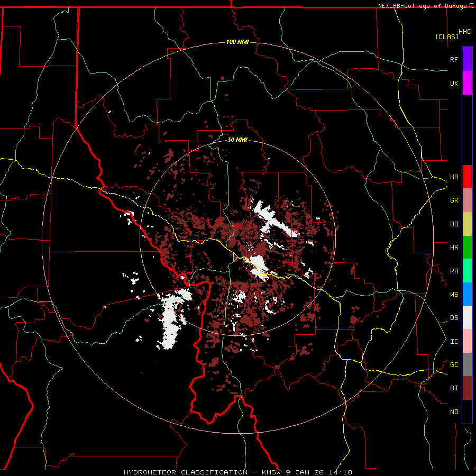This screenshot has height=476, width=476.
Task: Click the WS legend label
Action: [x=454, y=295]
